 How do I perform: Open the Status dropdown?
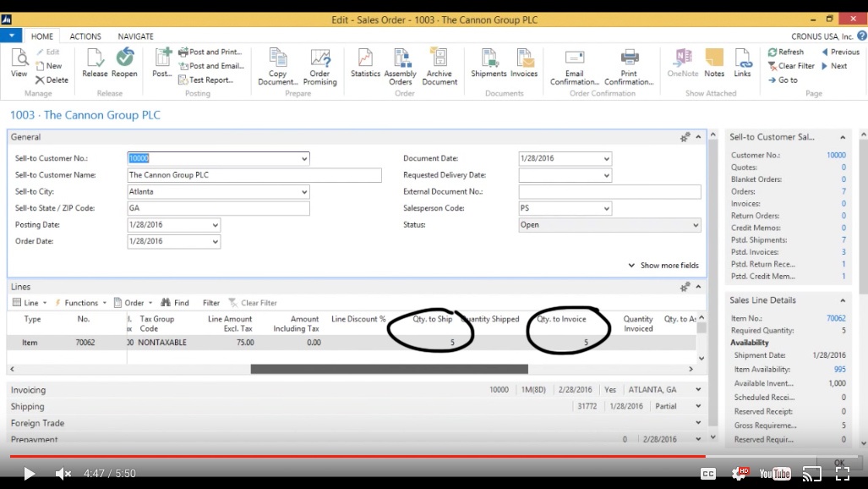[x=696, y=225]
